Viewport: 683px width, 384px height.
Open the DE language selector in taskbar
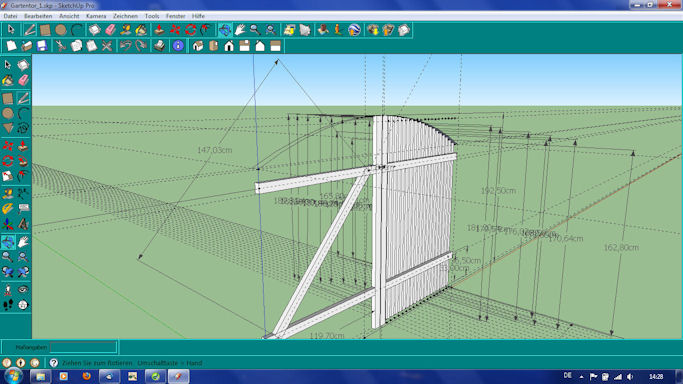coord(567,376)
